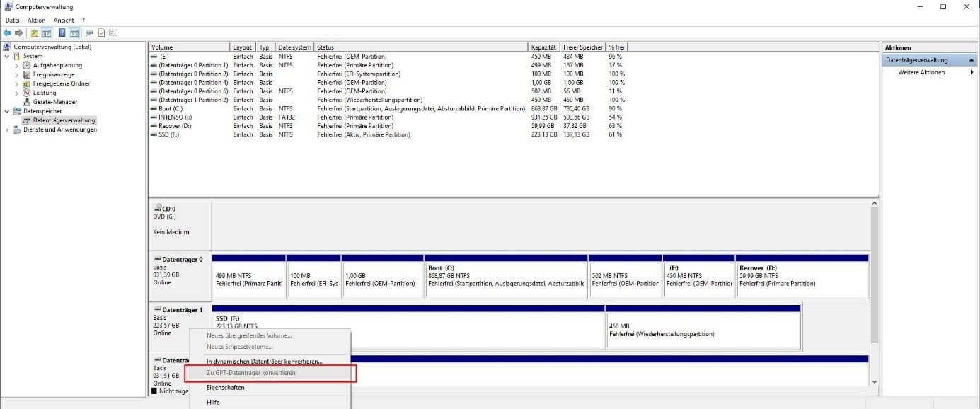Sort by the Status column header
980x409 pixels.
click(x=421, y=47)
